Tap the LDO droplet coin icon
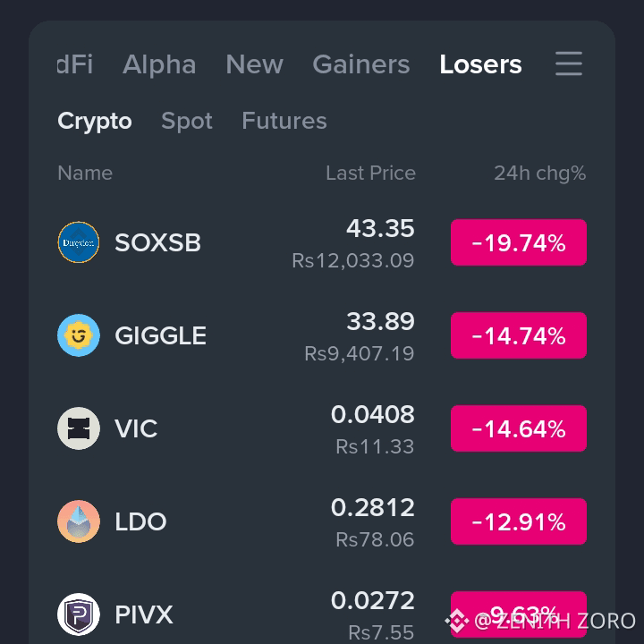 point(79,521)
